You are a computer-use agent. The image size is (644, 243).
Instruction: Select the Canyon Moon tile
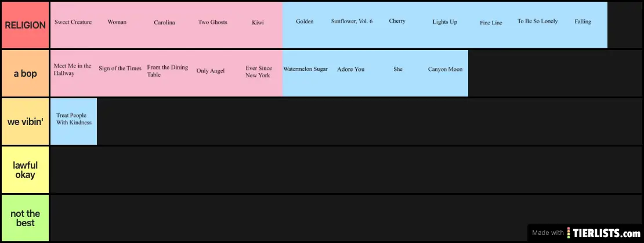[x=445, y=73]
